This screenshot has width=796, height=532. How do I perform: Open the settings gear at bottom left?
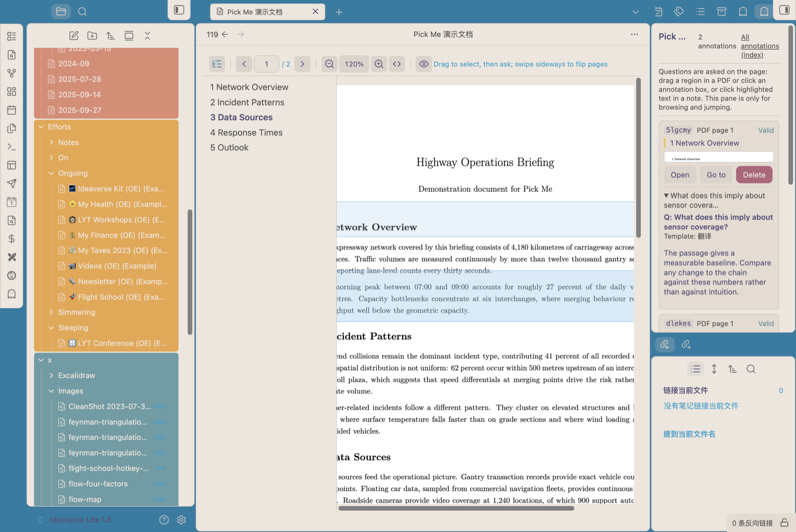tap(181, 520)
